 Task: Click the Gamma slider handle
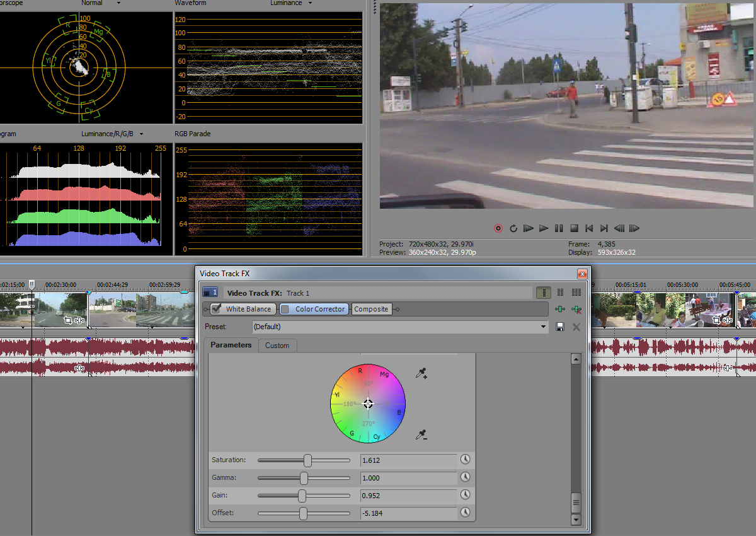pyautogui.click(x=304, y=478)
